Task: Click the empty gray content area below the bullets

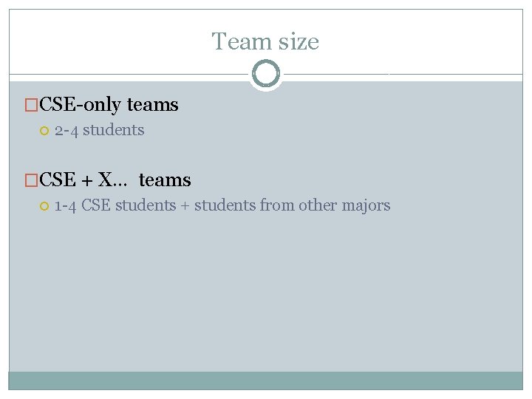Action: click(x=266, y=293)
